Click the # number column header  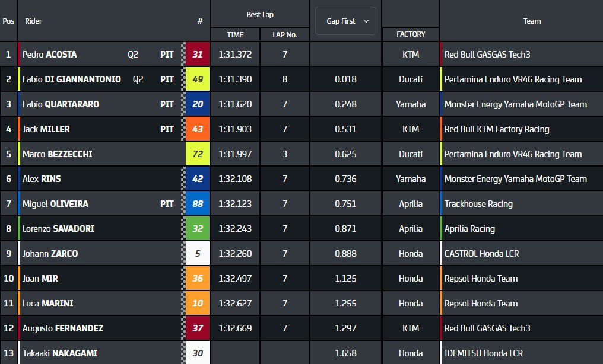tap(200, 21)
